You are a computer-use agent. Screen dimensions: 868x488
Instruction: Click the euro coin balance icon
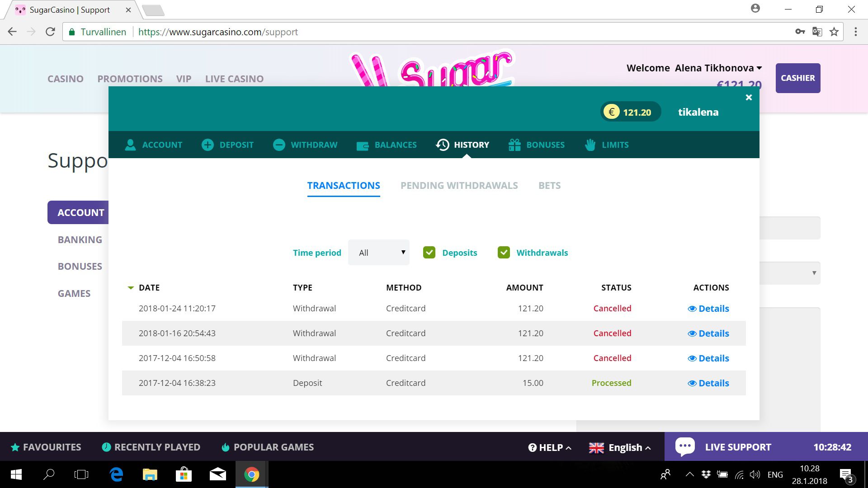click(612, 112)
